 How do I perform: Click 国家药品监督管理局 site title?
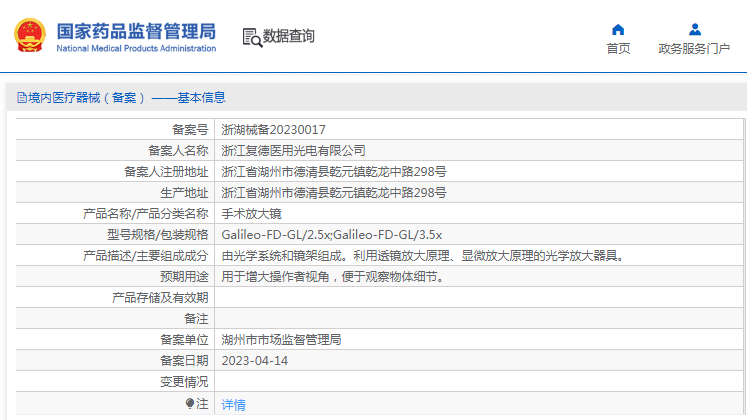[x=136, y=31]
